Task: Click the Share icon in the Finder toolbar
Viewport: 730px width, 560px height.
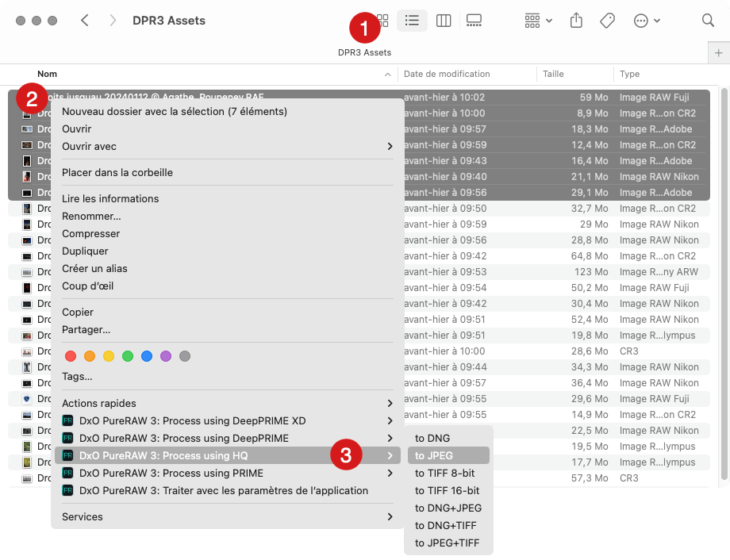Action: 576,21
